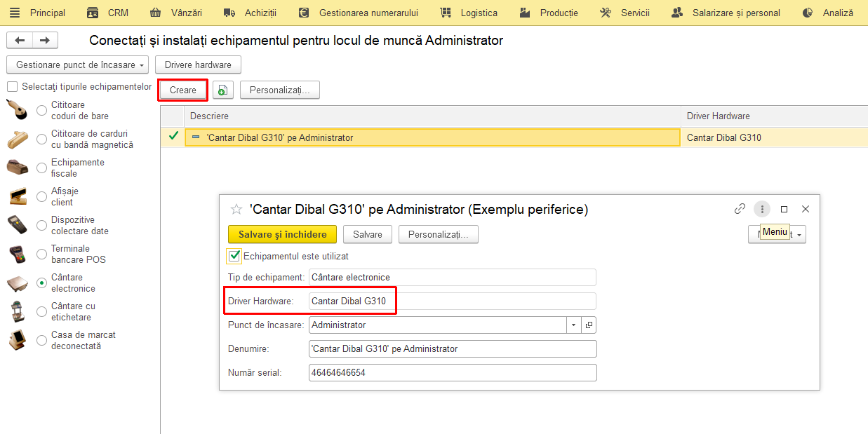This screenshot has height=434, width=868.
Task: Collapse the 'Cantar Dibal G310' row expander
Action: [x=196, y=137]
